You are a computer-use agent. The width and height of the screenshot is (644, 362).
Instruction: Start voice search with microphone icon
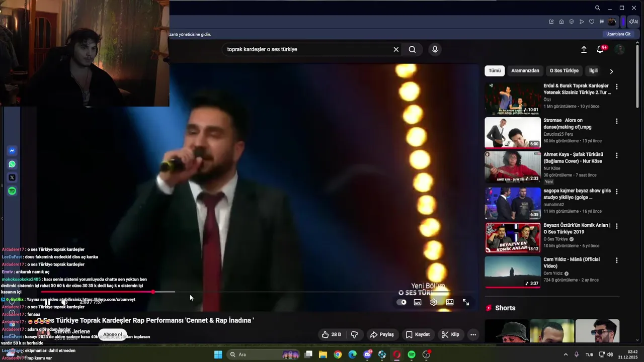[x=435, y=49]
